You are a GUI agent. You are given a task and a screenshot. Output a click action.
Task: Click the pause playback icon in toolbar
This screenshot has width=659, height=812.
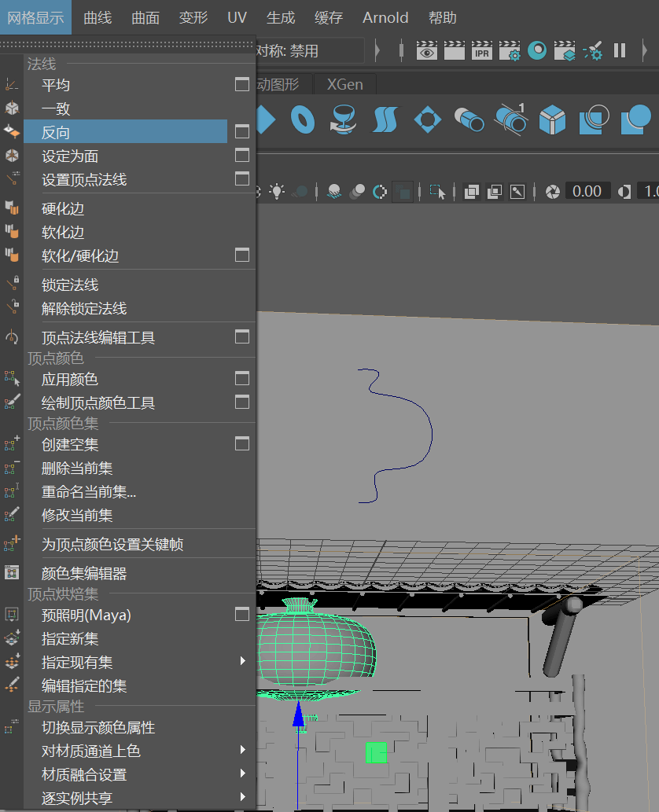(620, 51)
